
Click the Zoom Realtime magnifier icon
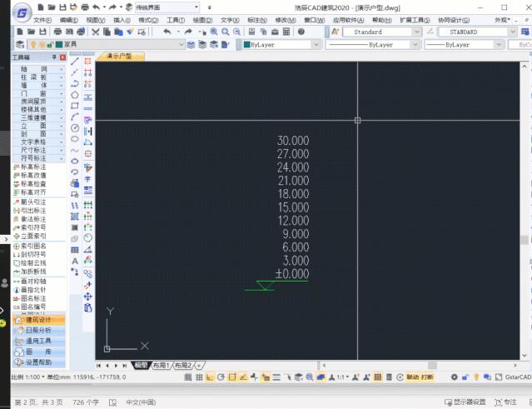click(214, 32)
